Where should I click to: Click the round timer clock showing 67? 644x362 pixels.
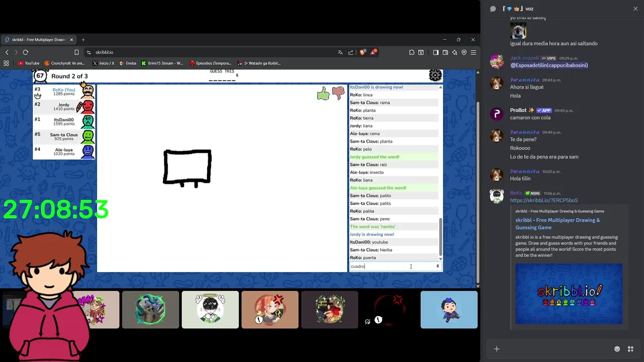pos(40,76)
